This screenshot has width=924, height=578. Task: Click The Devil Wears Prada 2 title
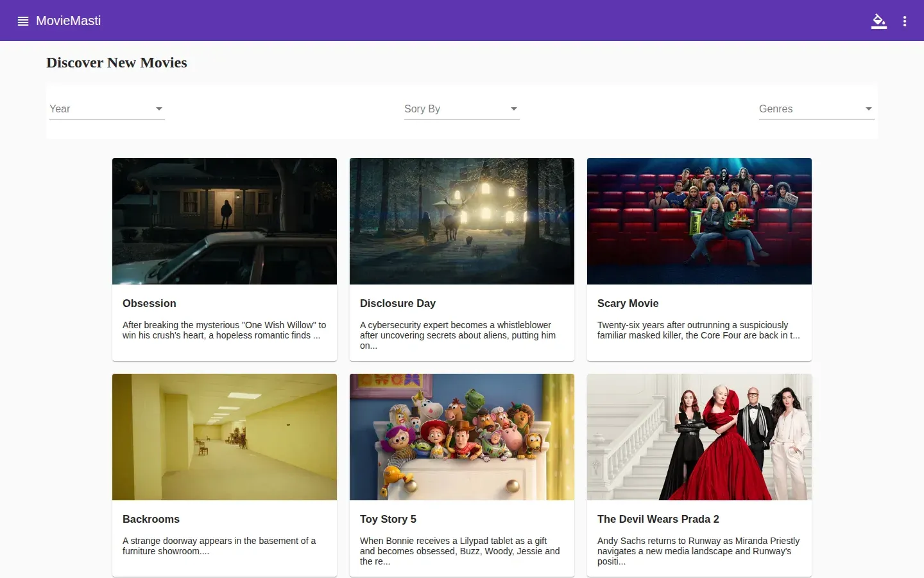tap(658, 519)
